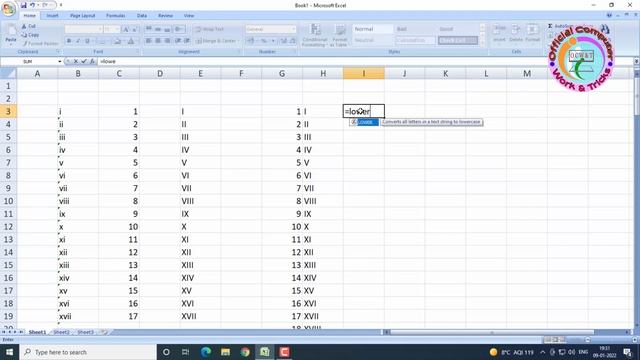Select cell B10 with viii
The width and height of the screenshot is (640, 360).
pyautogui.click(x=78, y=201)
